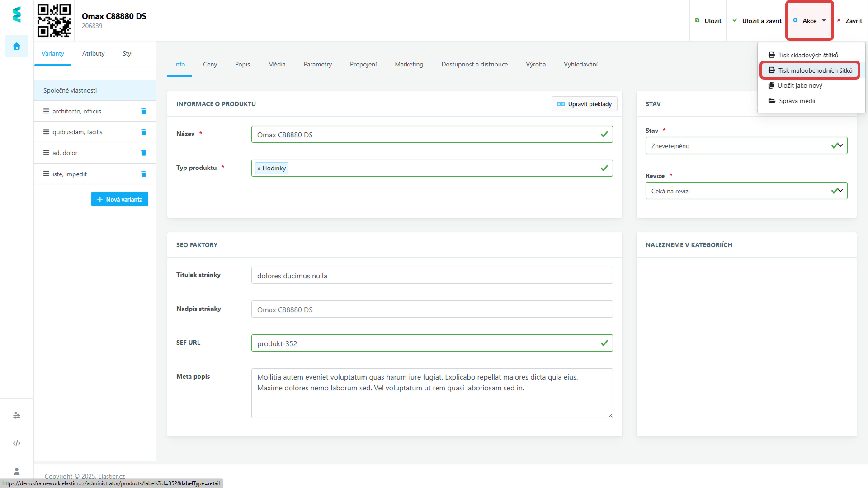Click Upravit překlady button
This screenshot has width=868, height=488.
pos(584,104)
